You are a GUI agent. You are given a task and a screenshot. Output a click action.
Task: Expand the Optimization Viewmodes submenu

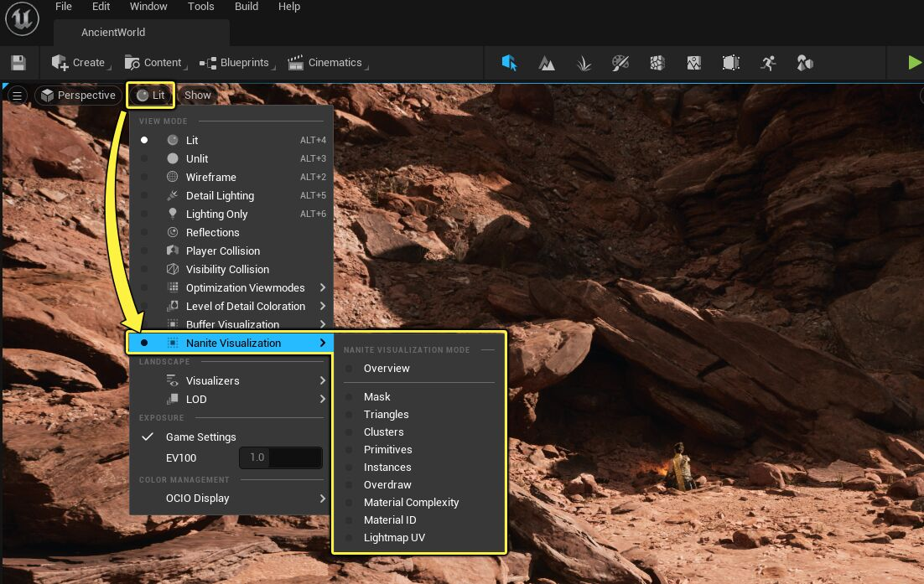[x=231, y=287]
